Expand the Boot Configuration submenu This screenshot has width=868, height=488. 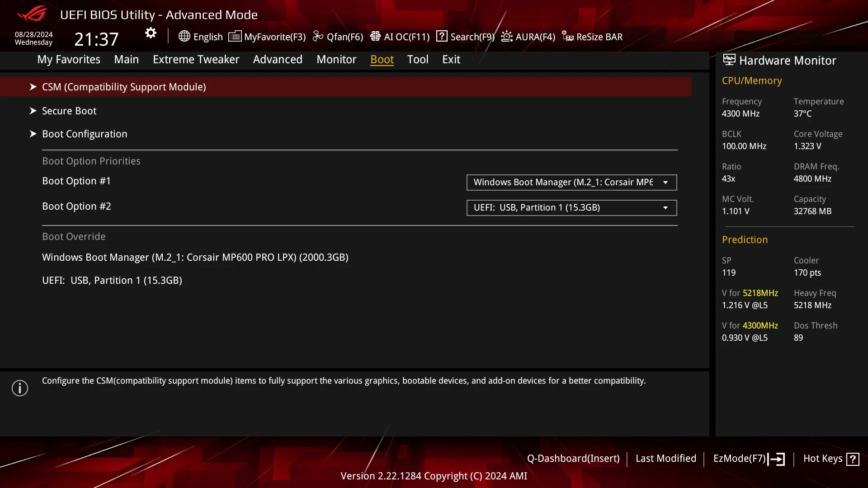[85, 134]
